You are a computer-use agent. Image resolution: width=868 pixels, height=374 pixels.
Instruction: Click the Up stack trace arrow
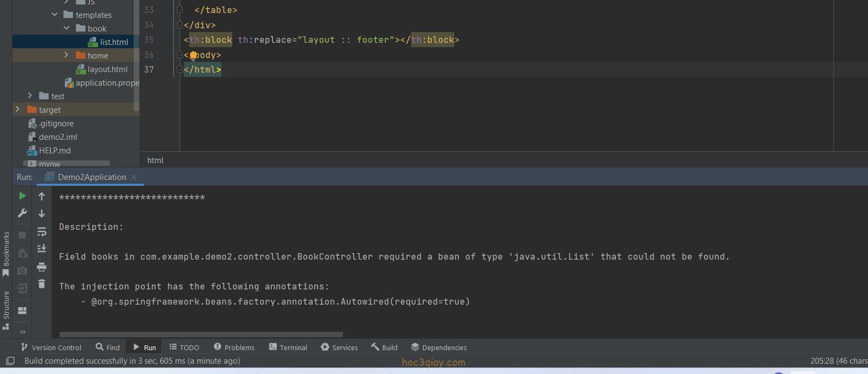pos(42,196)
